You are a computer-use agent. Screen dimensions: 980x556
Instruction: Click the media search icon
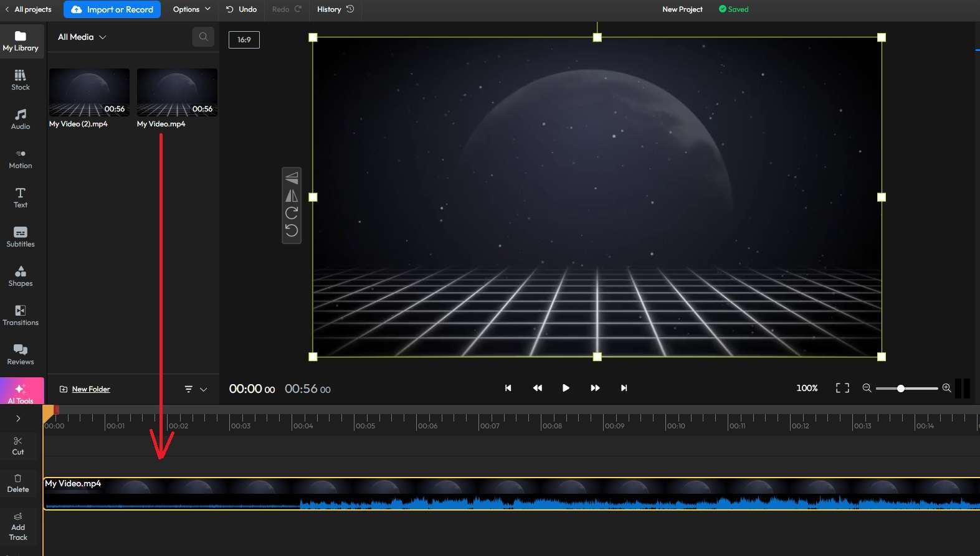point(203,37)
